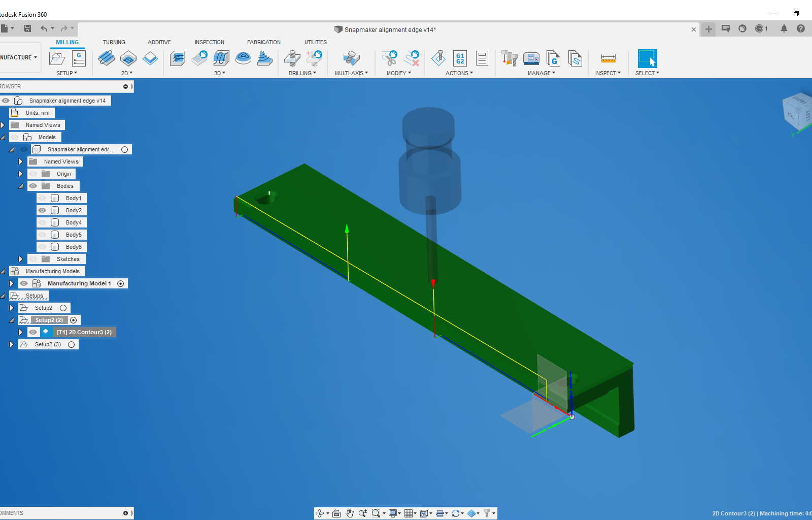Expand the Setup2 (3) tree node

tap(11, 344)
